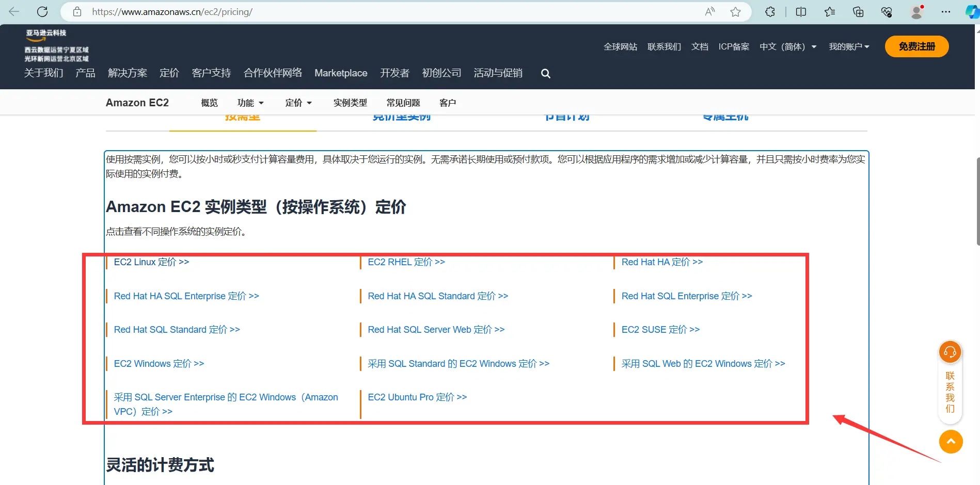Open 开发者 menu
This screenshot has height=485, width=980.
394,73
